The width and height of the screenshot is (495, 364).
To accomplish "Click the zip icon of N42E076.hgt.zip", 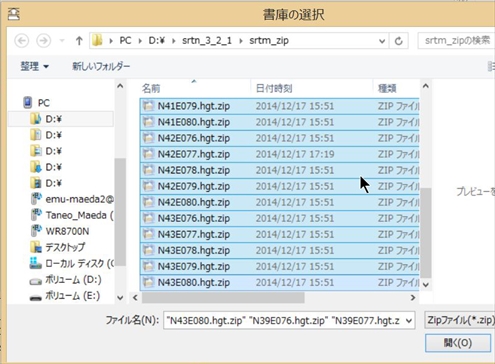I will (x=148, y=138).
